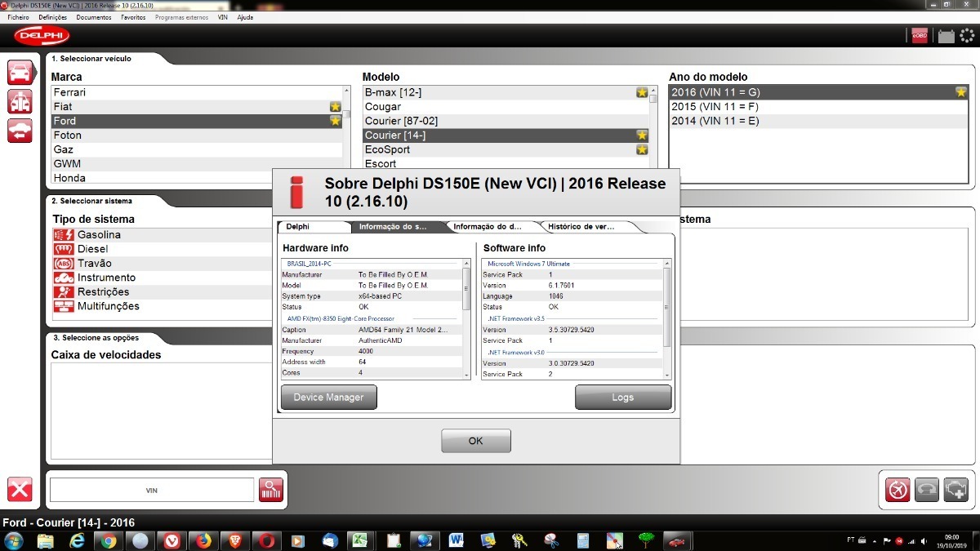Select GWM in Marca list
The image size is (980, 551).
[198, 164]
